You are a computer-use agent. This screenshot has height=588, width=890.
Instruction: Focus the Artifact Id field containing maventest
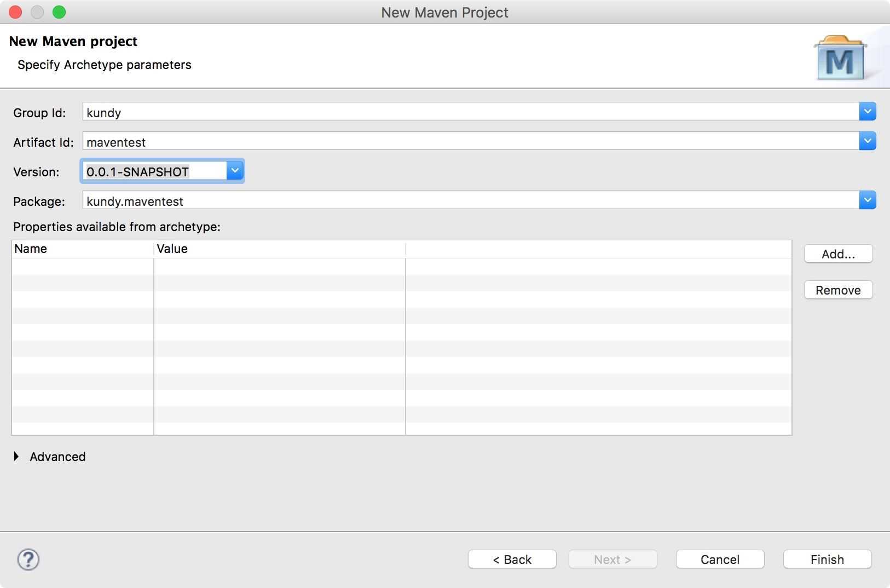point(471,142)
